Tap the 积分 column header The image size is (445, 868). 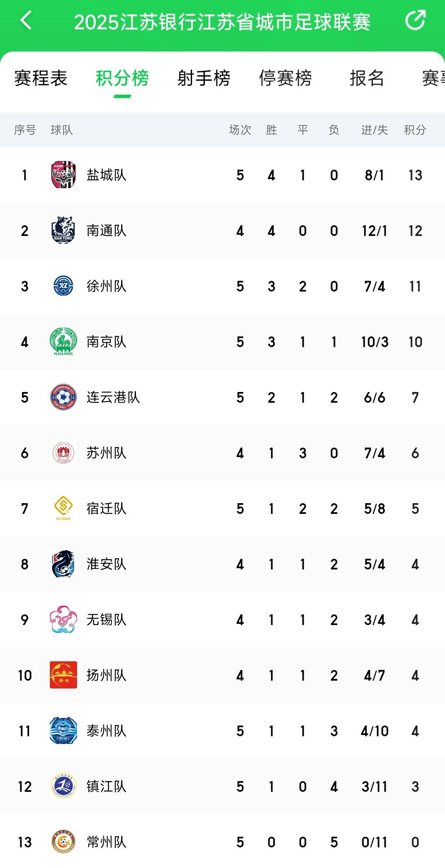(415, 130)
